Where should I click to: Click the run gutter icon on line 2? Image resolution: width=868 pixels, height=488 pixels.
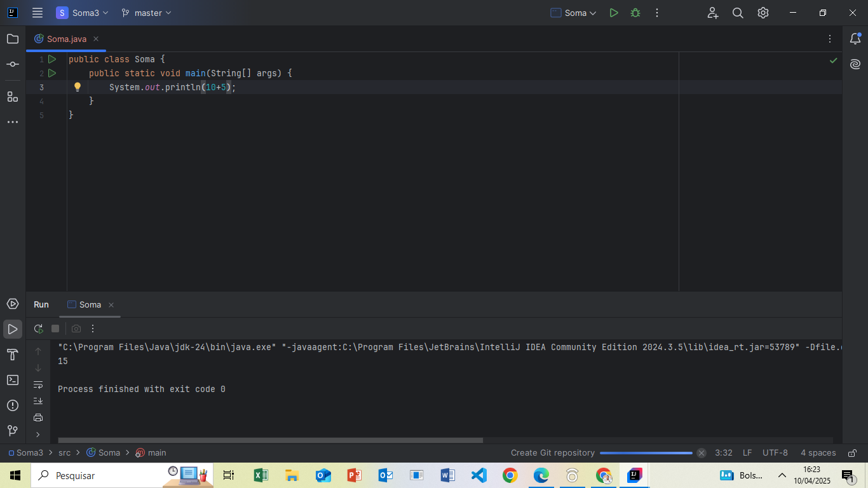coord(52,73)
